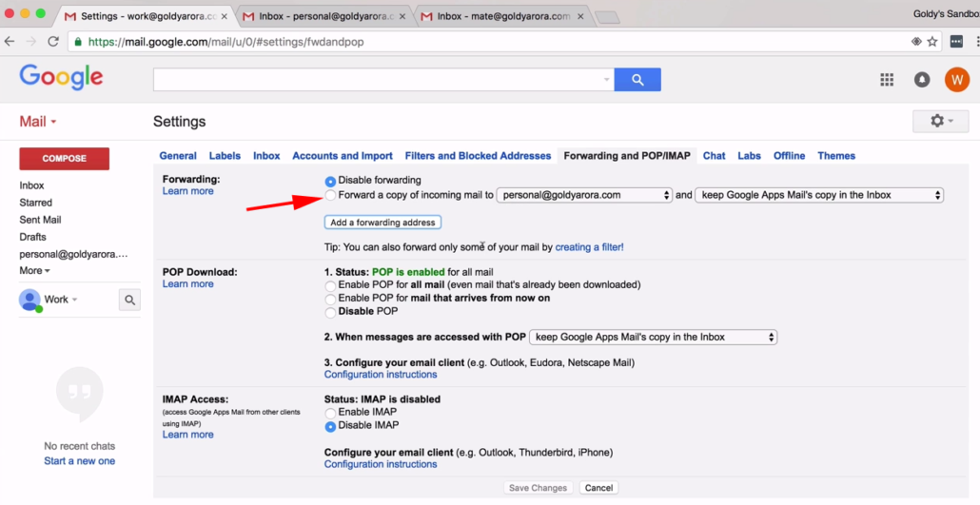The height and width of the screenshot is (505, 980).
Task: Open Accounts and Import tab
Action: pyautogui.click(x=343, y=156)
